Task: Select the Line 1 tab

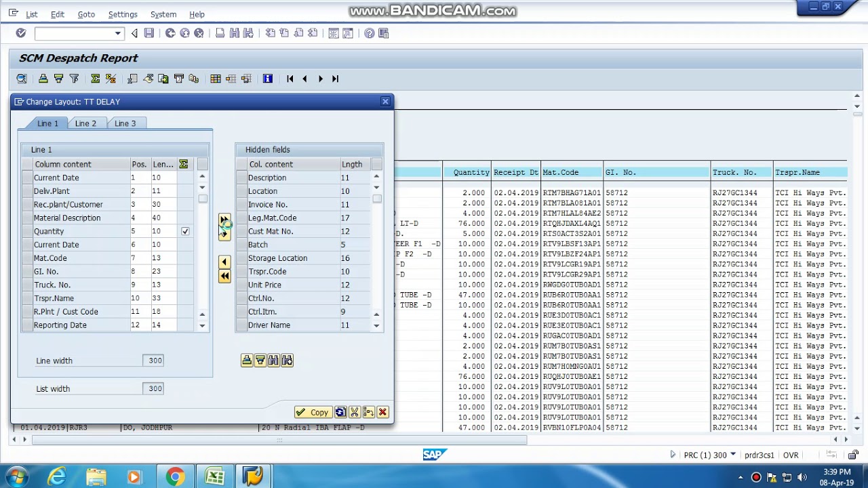Action: pos(47,123)
